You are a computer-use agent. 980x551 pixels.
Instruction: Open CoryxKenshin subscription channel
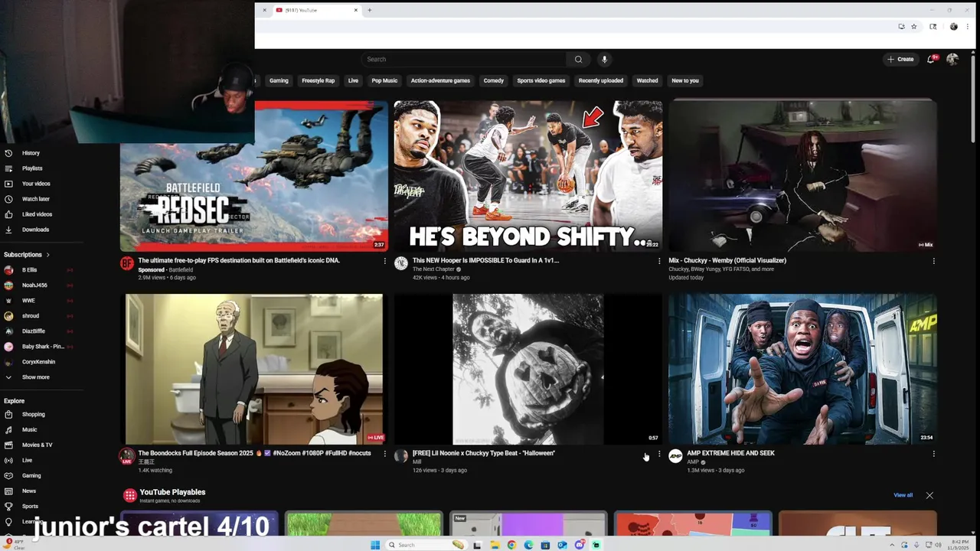click(38, 362)
